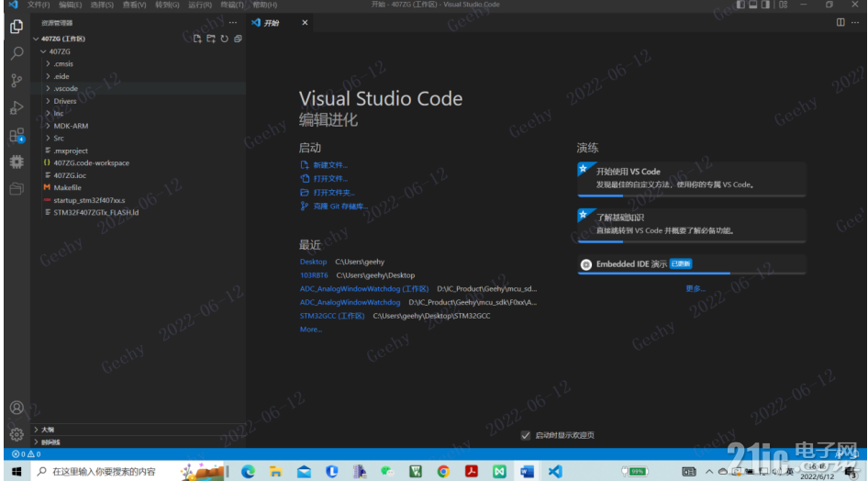The width and height of the screenshot is (868, 481).
Task: Open the Search view in activity bar
Action: pos(17,53)
